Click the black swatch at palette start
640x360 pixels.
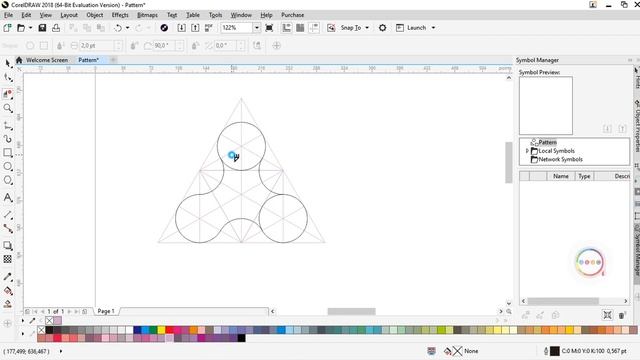click(x=49, y=330)
